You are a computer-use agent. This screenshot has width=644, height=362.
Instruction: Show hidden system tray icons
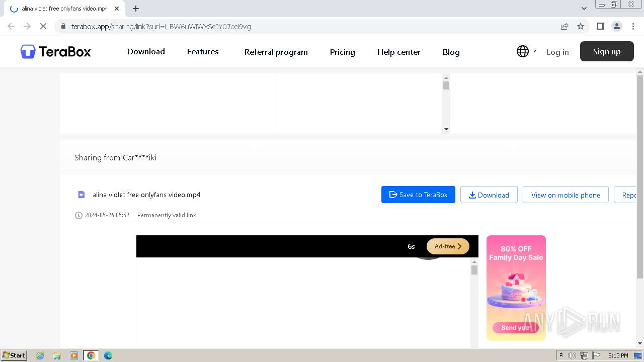pyautogui.click(x=561, y=355)
